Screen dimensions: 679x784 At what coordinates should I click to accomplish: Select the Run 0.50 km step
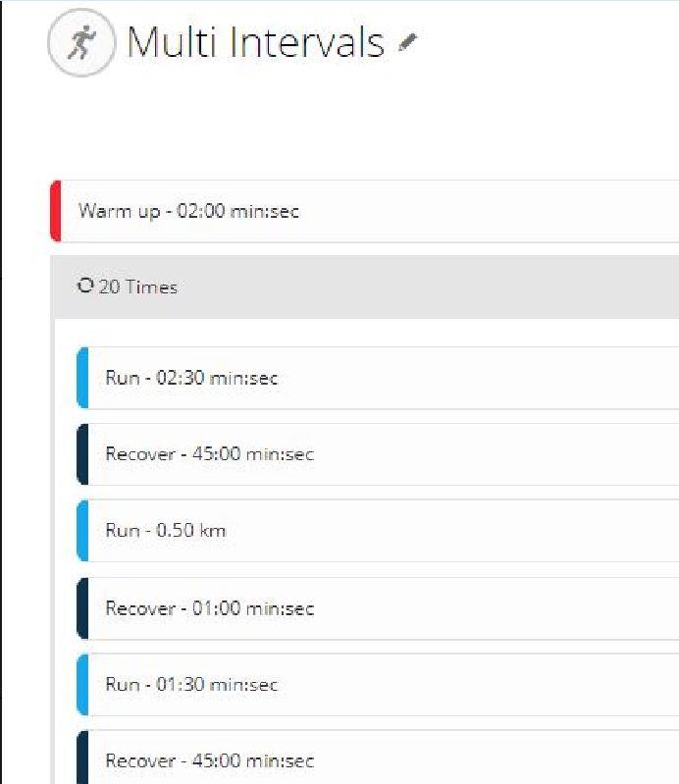click(x=378, y=531)
